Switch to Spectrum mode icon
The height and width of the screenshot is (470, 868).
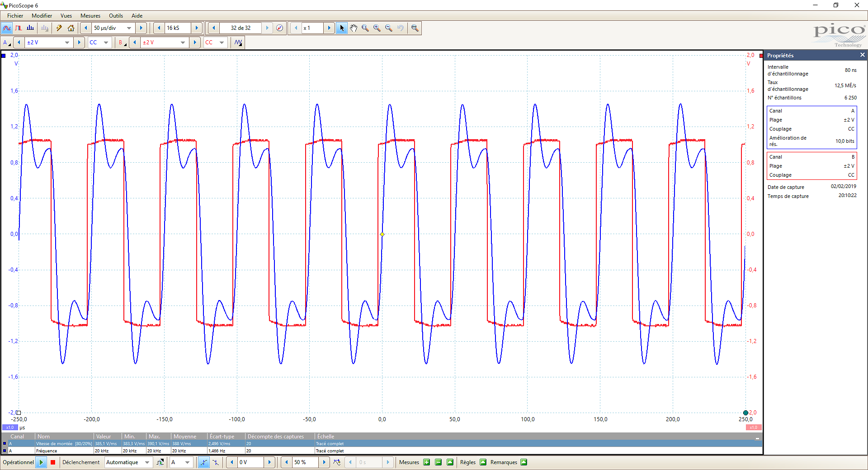tap(30, 28)
